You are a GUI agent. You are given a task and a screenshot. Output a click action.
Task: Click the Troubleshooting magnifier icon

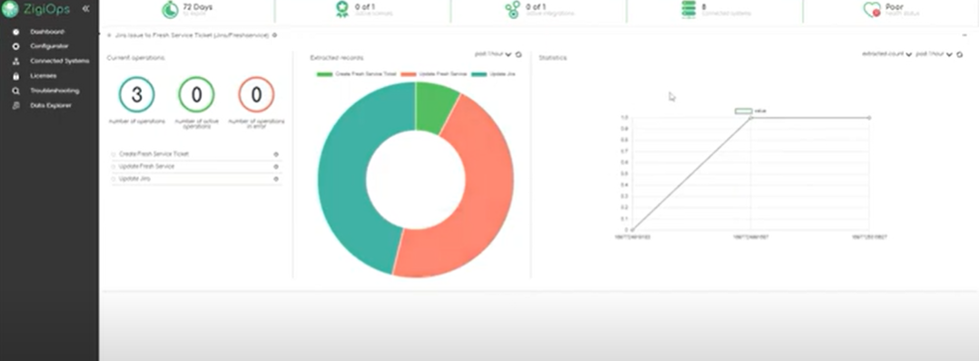click(16, 91)
